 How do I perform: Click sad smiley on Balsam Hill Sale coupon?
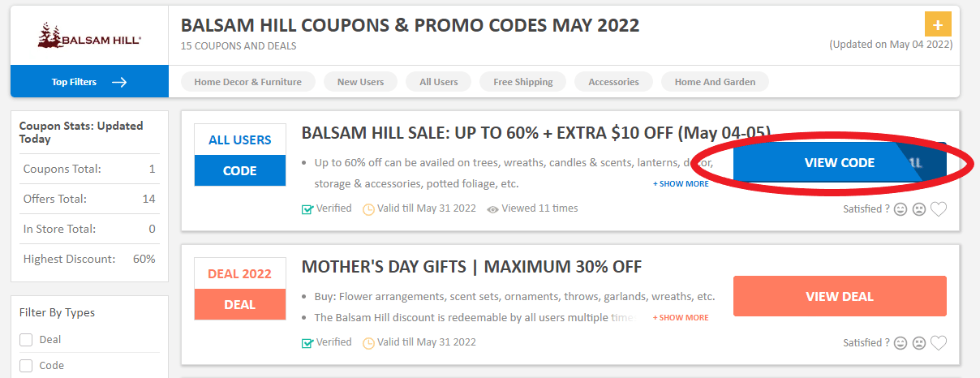point(919,209)
